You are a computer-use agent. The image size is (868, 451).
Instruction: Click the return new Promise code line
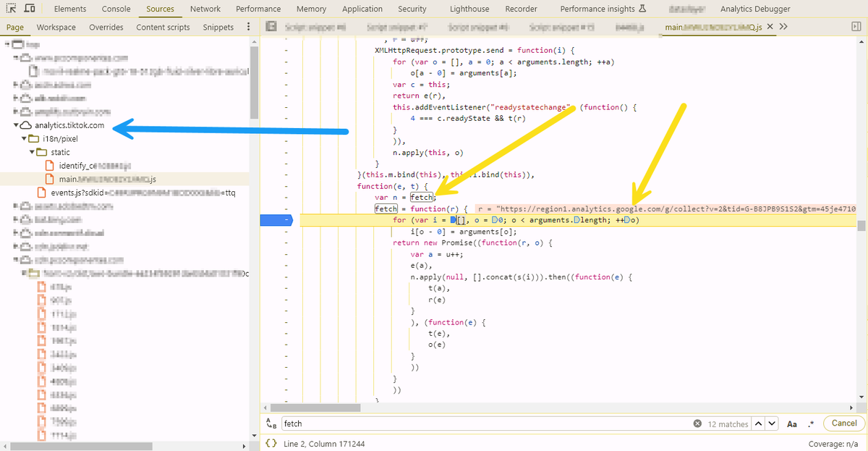click(472, 243)
